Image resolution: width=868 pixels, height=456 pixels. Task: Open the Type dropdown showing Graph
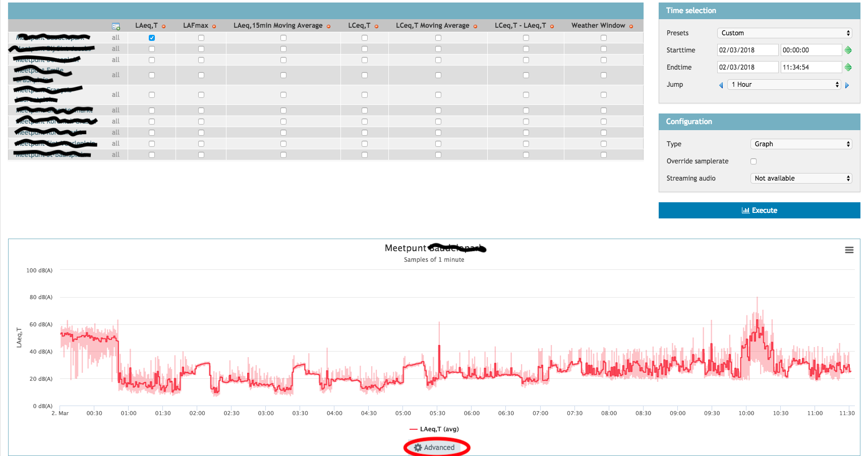coord(801,144)
